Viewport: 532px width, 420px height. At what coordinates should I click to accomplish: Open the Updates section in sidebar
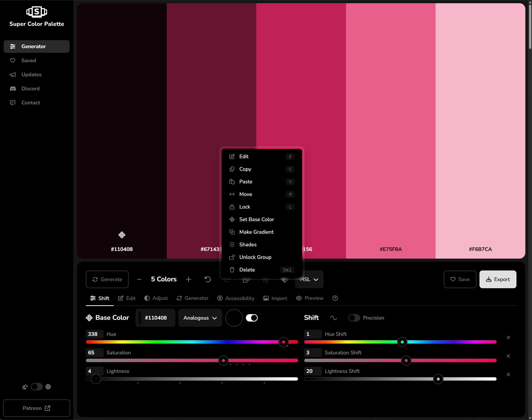(31, 75)
